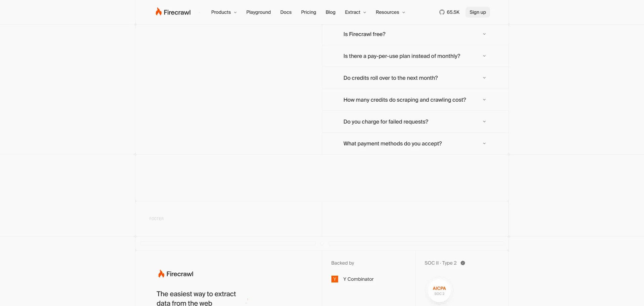Expand the 'Is Firecrawl free?' question
The height and width of the screenshot is (306, 644).
coord(364,34)
